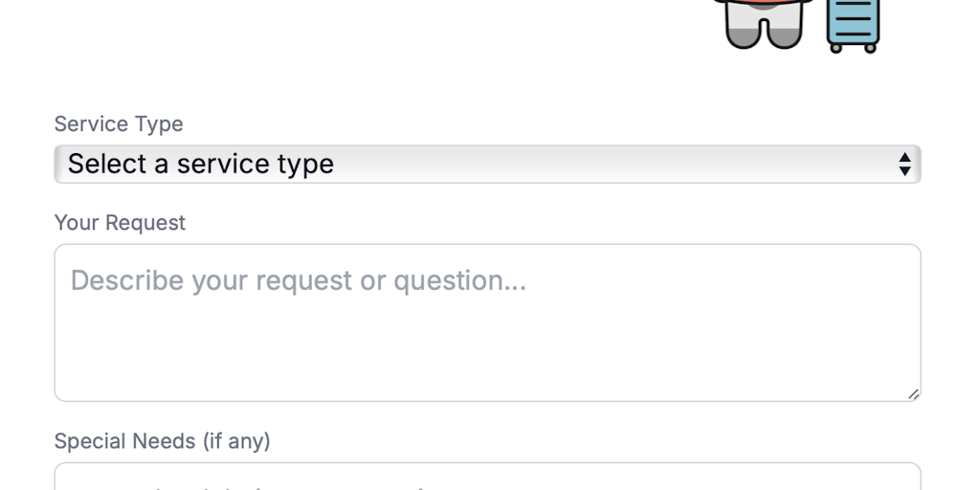Click the middle stripe on the suitcase

pos(853,18)
